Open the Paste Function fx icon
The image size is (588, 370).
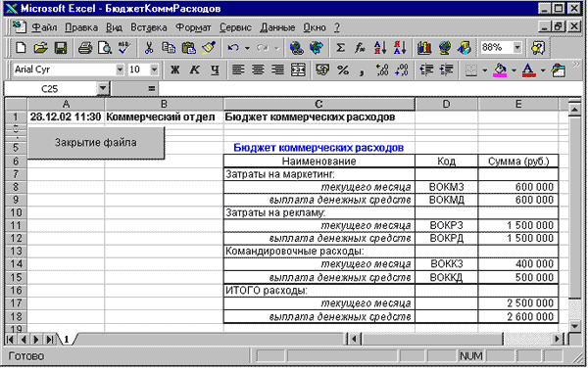coord(360,48)
